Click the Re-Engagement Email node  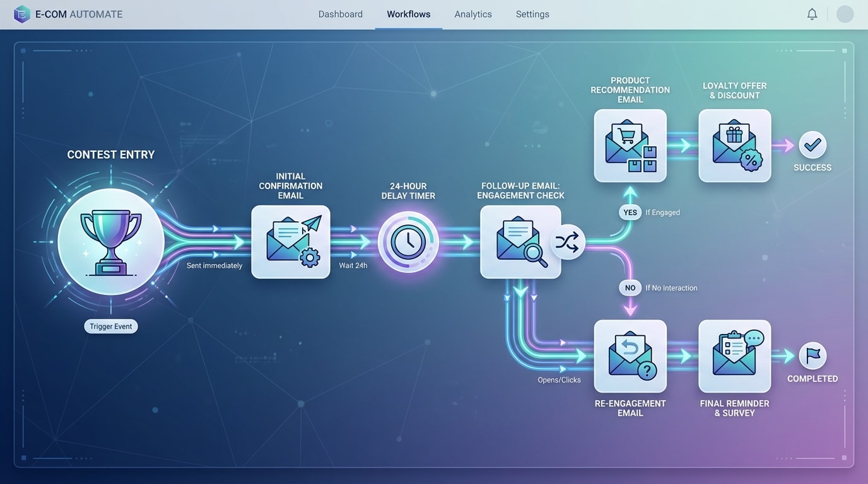pyautogui.click(x=630, y=356)
